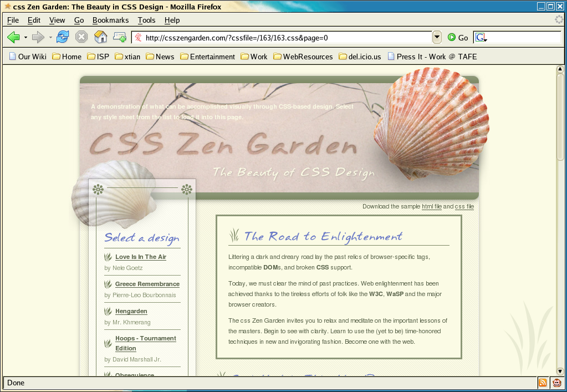567x392 pixels.
Task: Open the Edit menu
Action: pyautogui.click(x=34, y=21)
